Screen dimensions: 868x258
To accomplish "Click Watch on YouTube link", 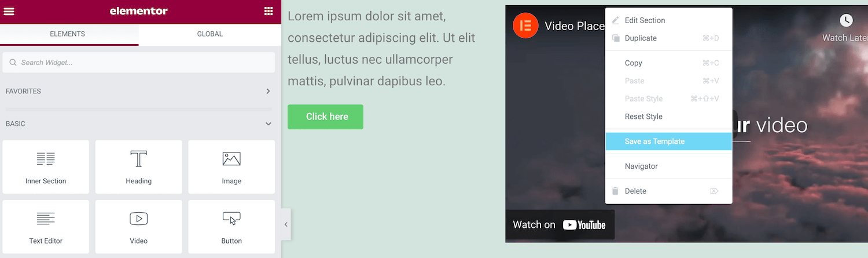I will click(560, 225).
